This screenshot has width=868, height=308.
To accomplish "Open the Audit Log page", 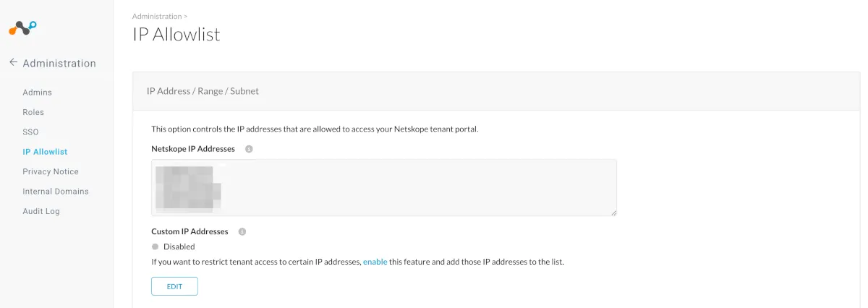I will 41,211.
